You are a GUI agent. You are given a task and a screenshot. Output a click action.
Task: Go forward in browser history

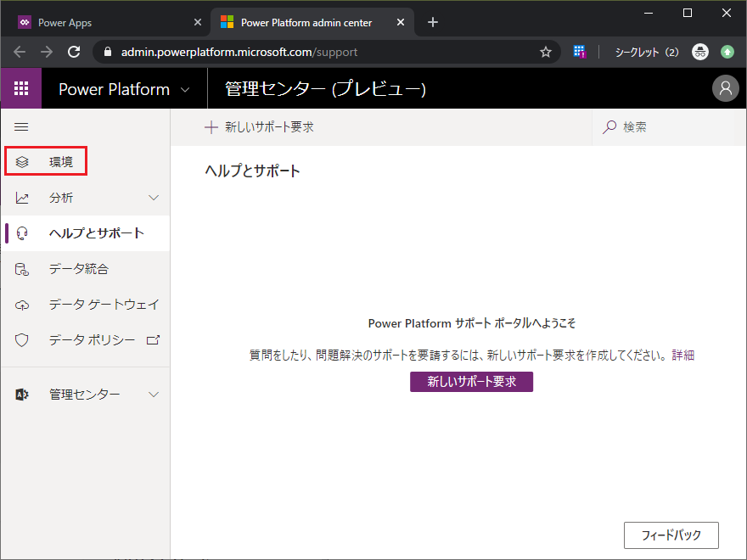pyautogui.click(x=47, y=52)
